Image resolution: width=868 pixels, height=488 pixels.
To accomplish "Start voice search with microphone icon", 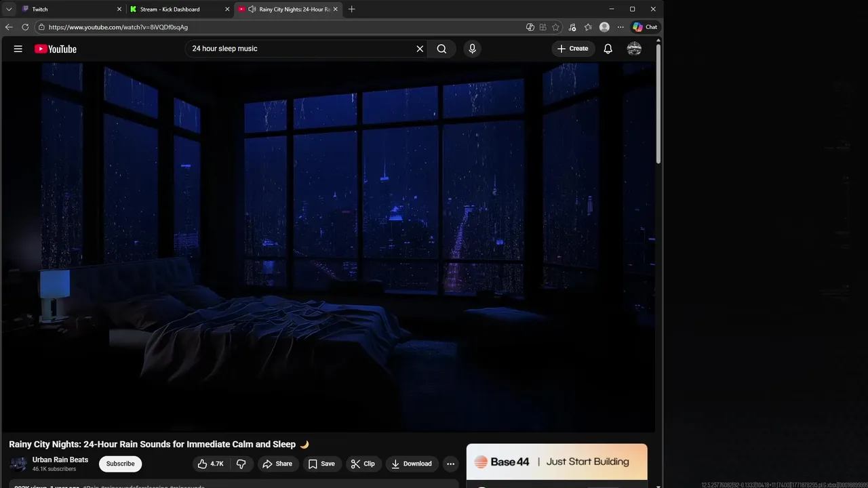I will coord(473,49).
